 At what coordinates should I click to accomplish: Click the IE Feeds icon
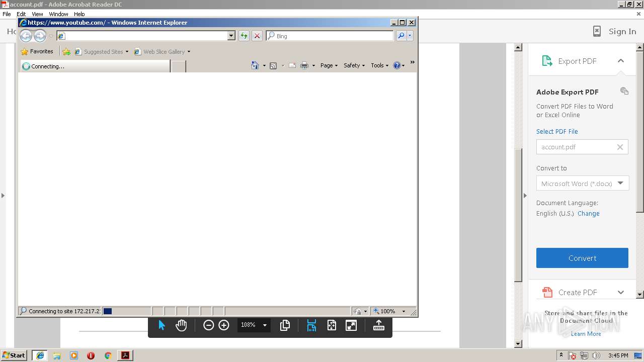coord(273,65)
